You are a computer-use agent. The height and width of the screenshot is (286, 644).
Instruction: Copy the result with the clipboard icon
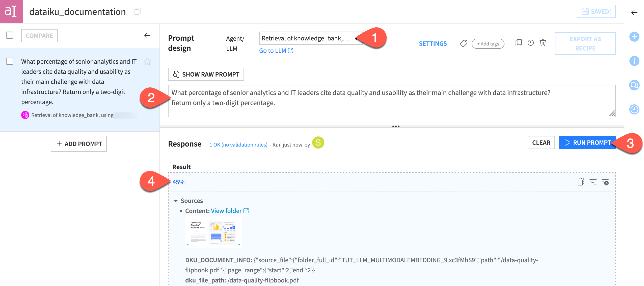pos(581,182)
